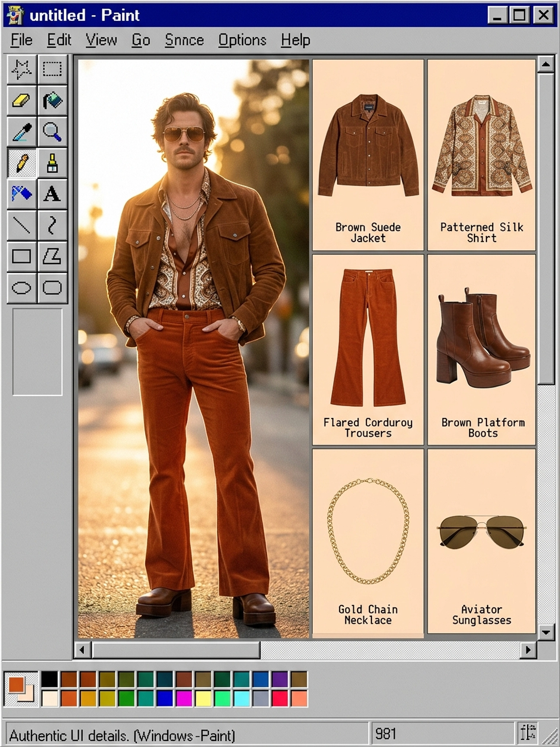Activate the eyedropper Pick Color tool
The height and width of the screenshot is (747, 560).
coord(22,132)
